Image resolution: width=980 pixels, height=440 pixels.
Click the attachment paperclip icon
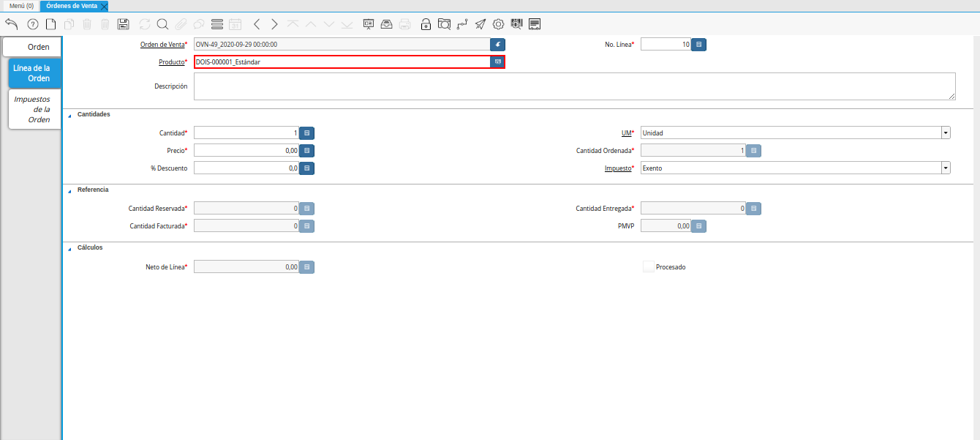click(x=181, y=24)
